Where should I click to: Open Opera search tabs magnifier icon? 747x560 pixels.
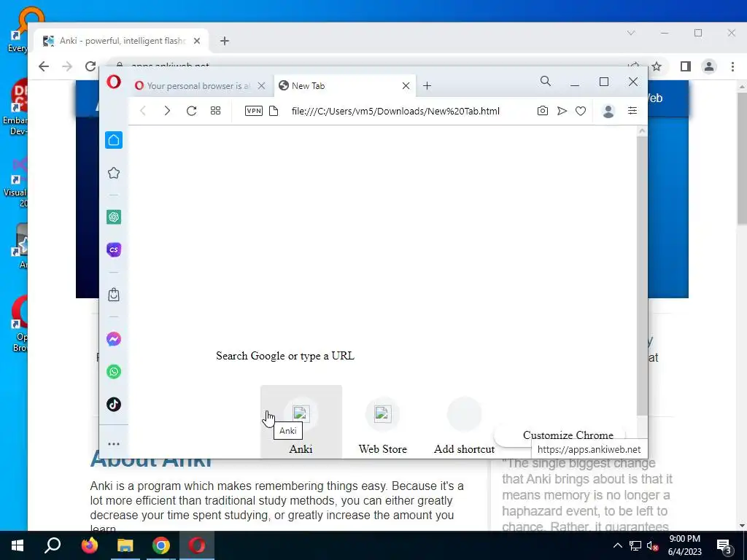pos(546,82)
